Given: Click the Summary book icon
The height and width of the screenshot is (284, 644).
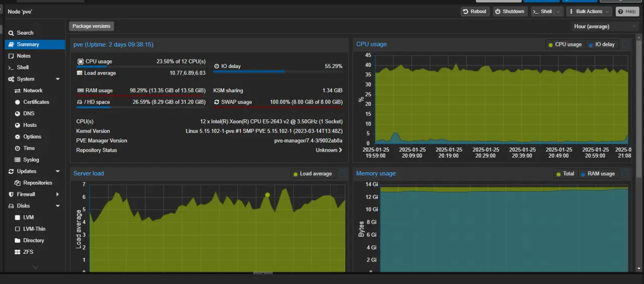Looking at the screenshot, I should 11,44.
